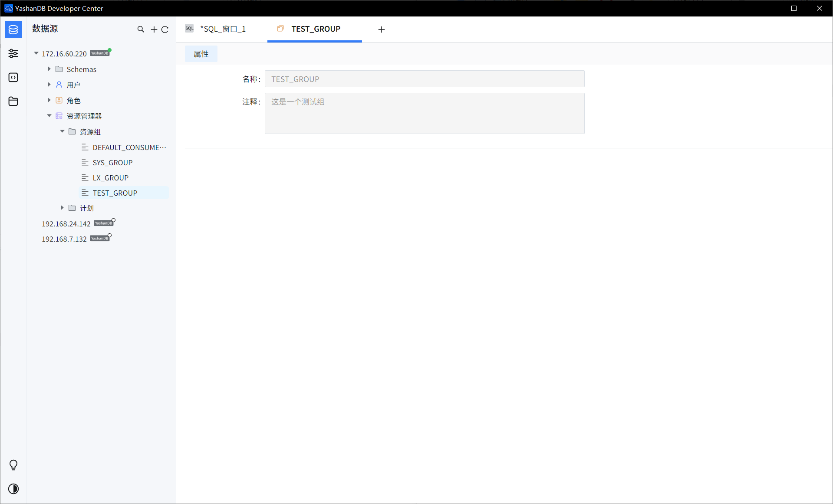
Task: Expand the Schemas folder
Action: (x=49, y=69)
